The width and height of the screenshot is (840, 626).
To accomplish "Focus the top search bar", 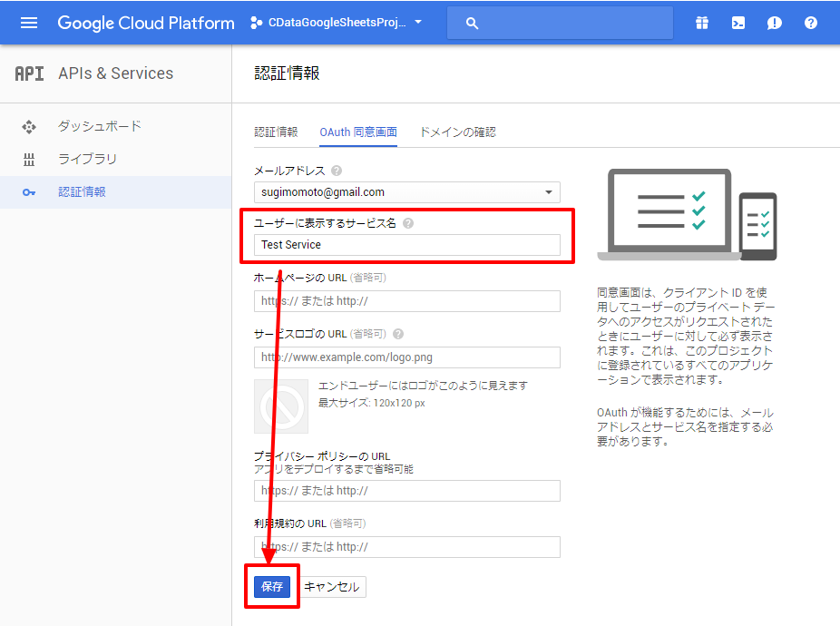I will (560, 23).
